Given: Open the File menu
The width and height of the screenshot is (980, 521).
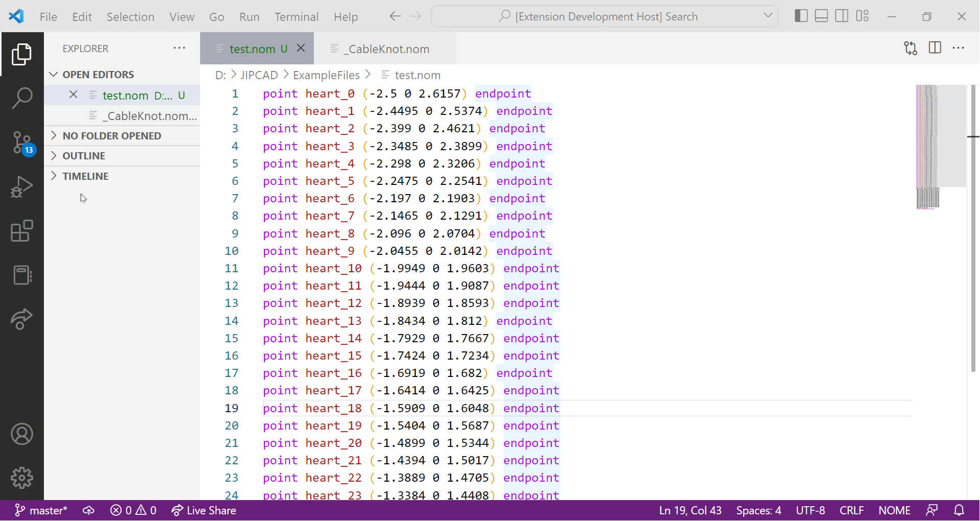Looking at the screenshot, I should pos(48,16).
